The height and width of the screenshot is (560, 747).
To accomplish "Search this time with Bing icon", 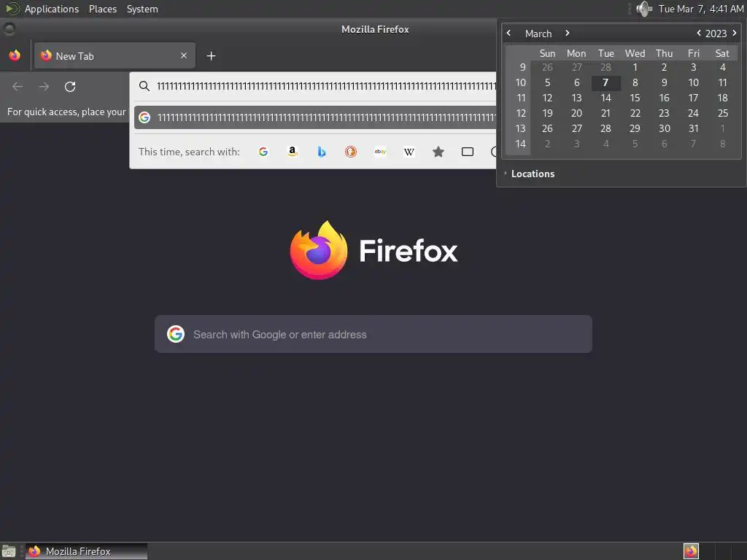I will (x=322, y=152).
